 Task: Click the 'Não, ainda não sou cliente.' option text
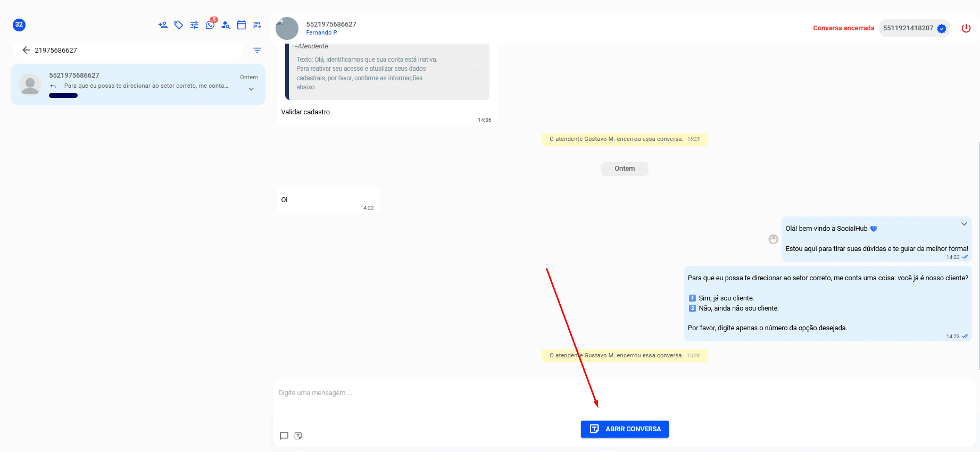738,308
